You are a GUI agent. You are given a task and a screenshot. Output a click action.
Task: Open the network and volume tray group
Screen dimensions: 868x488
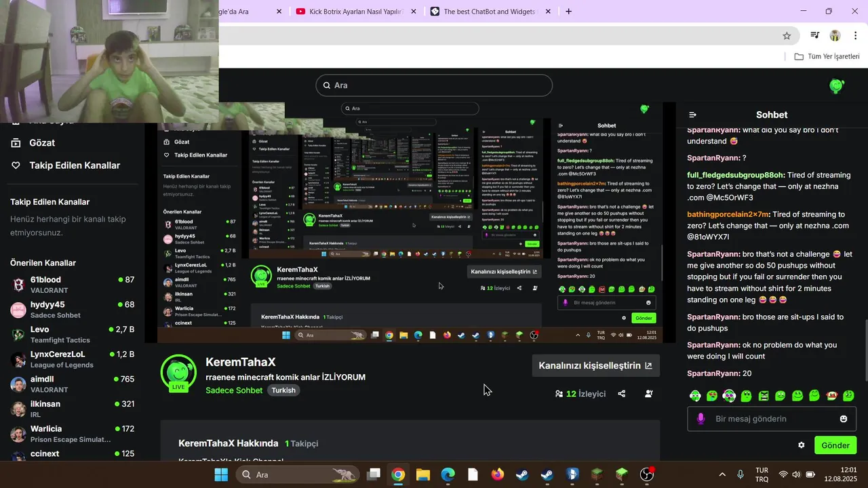796,474
